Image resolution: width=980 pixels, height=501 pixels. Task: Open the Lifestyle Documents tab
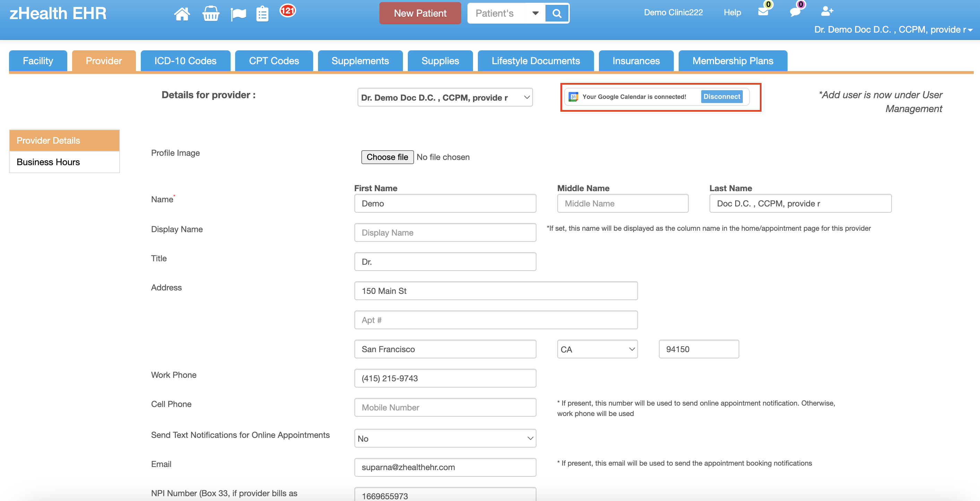536,61
